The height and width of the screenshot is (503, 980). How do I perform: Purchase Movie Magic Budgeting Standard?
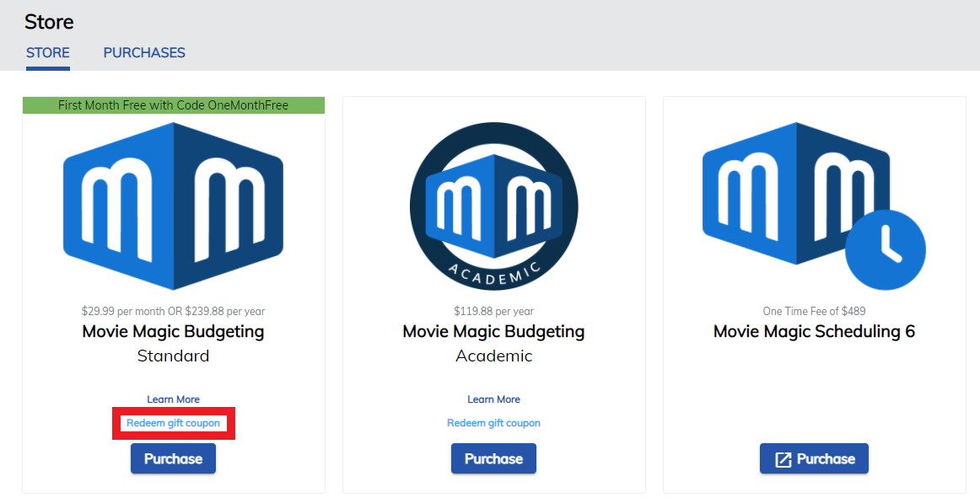click(x=173, y=458)
